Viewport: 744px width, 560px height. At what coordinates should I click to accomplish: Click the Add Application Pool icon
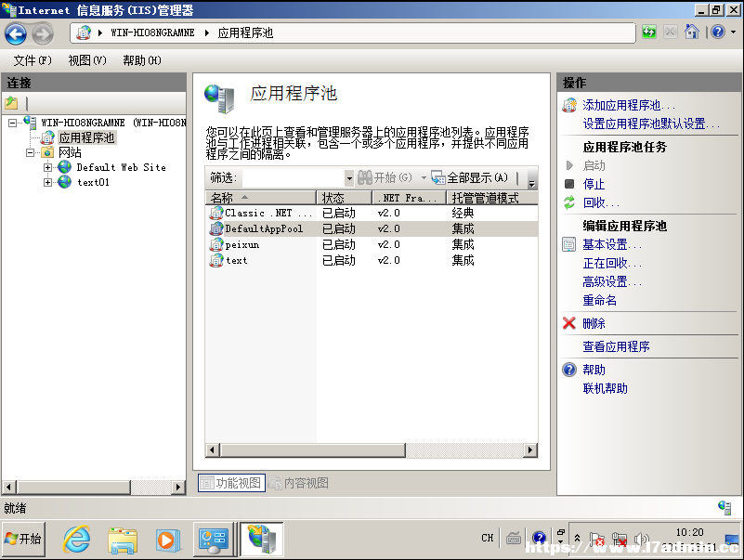click(569, 105)
